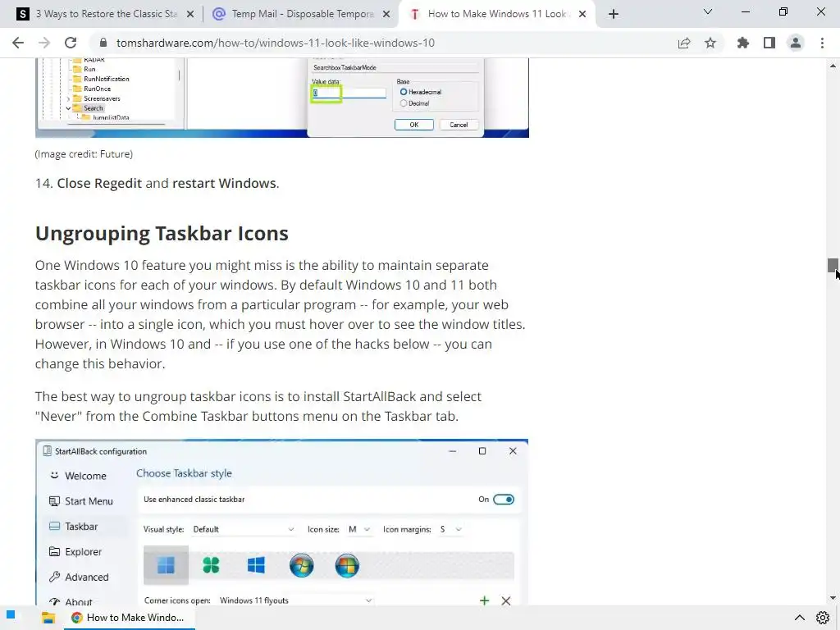Screen dimensions: 840x630
Task: Click the green plus add icon
Action: click(x=484, y=600)
